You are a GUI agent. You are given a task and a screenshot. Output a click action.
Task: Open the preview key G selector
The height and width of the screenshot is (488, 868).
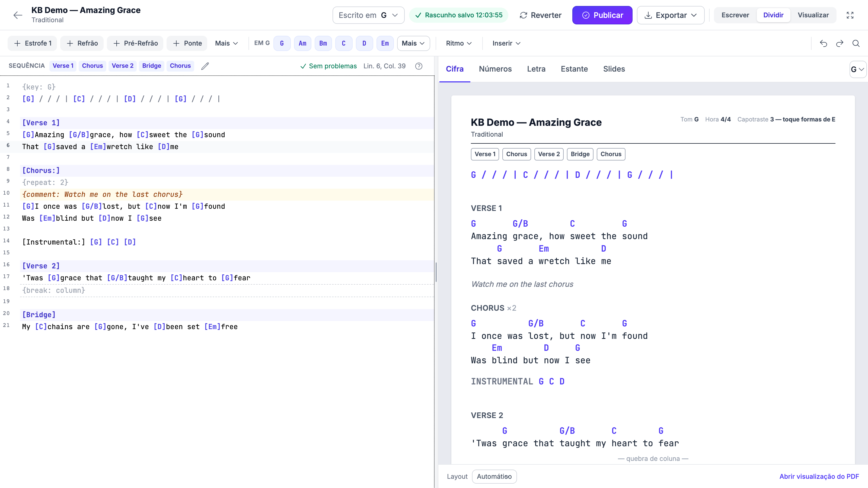click(857, 69)
